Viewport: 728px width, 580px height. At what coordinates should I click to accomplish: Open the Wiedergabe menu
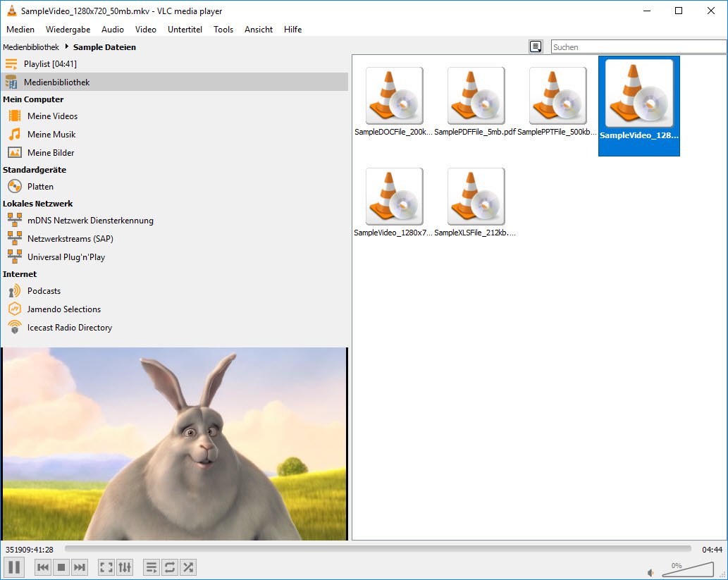pos(68,30)
